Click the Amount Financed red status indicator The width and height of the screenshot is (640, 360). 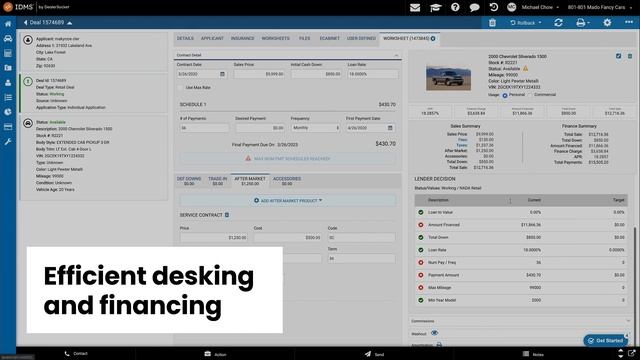tap(421, 225)
